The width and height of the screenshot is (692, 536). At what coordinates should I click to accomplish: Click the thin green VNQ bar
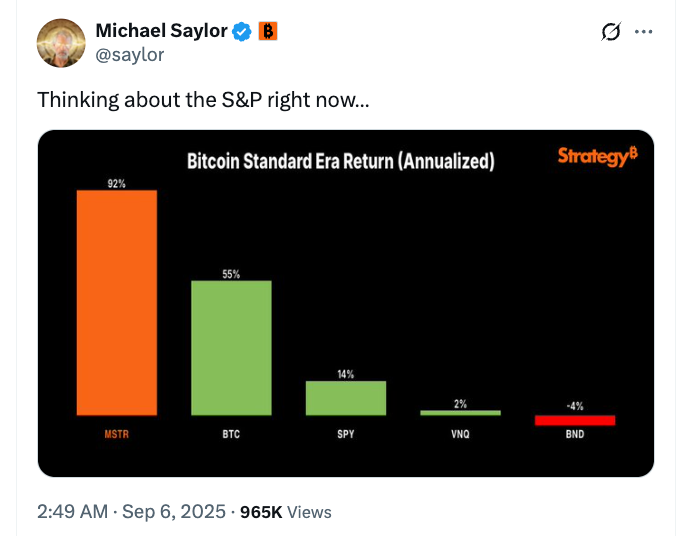[460, 412]
